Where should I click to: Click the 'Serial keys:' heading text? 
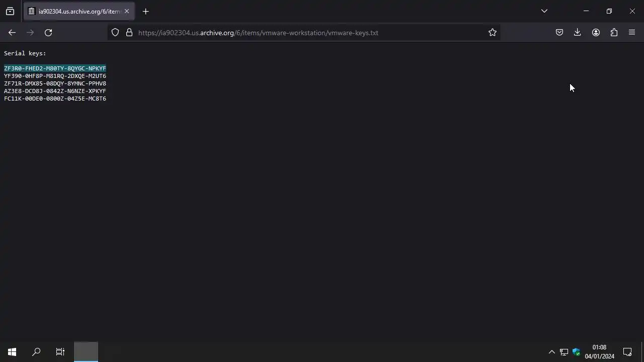point(25,53)
